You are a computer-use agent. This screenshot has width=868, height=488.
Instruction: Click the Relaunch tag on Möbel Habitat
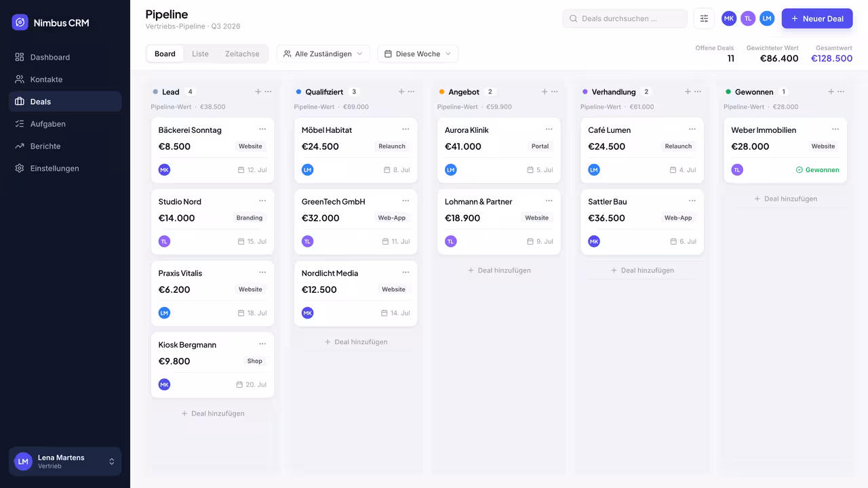click(392, 146)
